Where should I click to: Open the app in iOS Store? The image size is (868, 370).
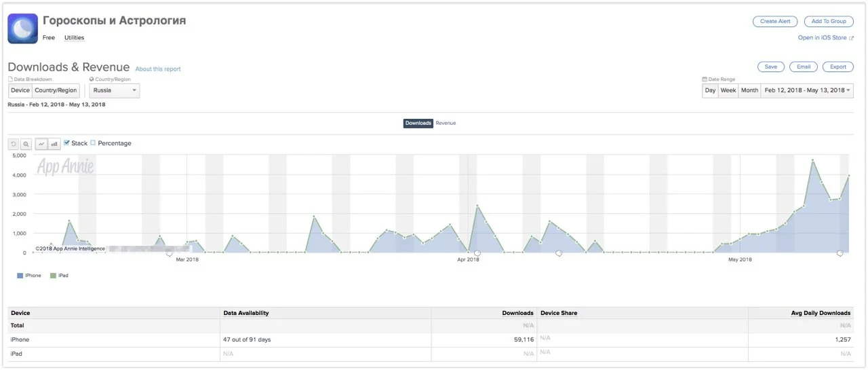[x=825, y=38]
